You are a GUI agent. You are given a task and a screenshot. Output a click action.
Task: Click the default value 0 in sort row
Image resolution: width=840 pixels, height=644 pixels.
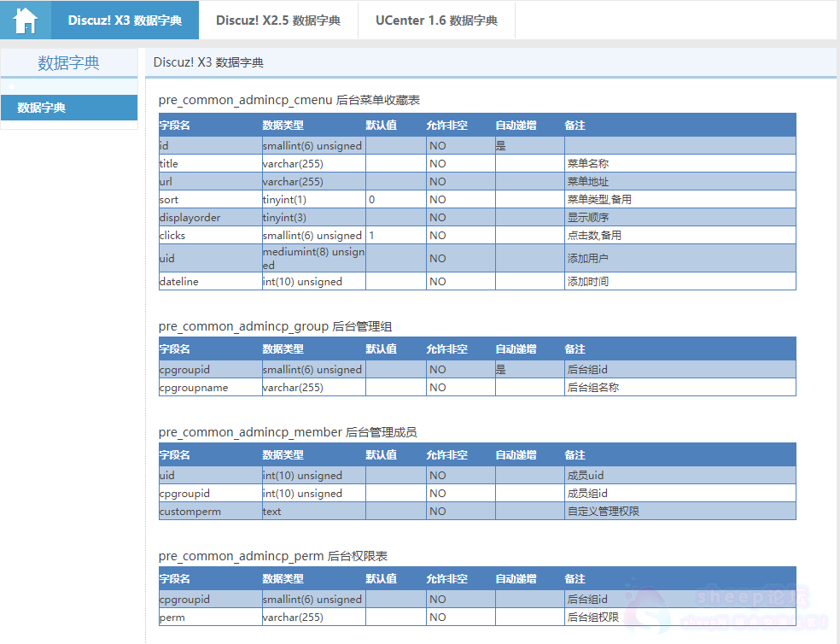click(x=396, y=200)
